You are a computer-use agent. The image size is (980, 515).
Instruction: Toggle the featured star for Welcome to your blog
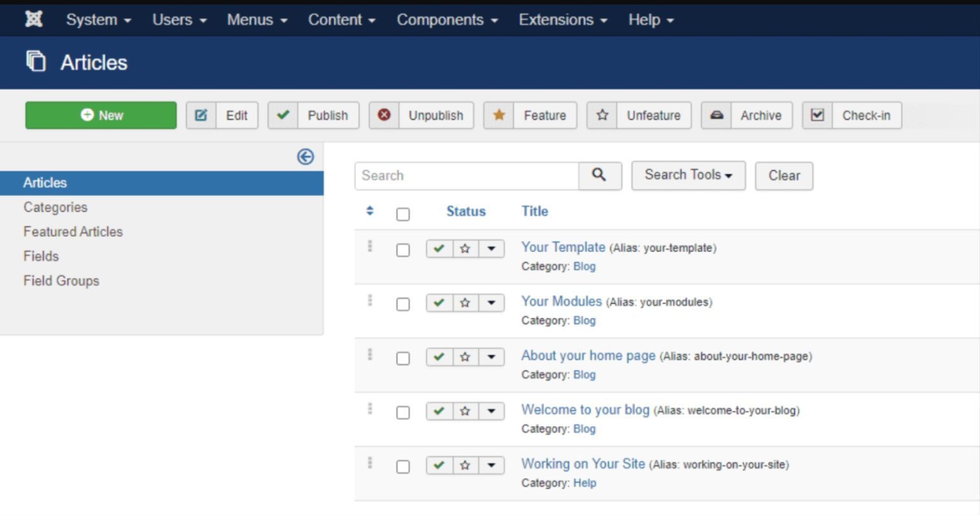pos(465,412)
